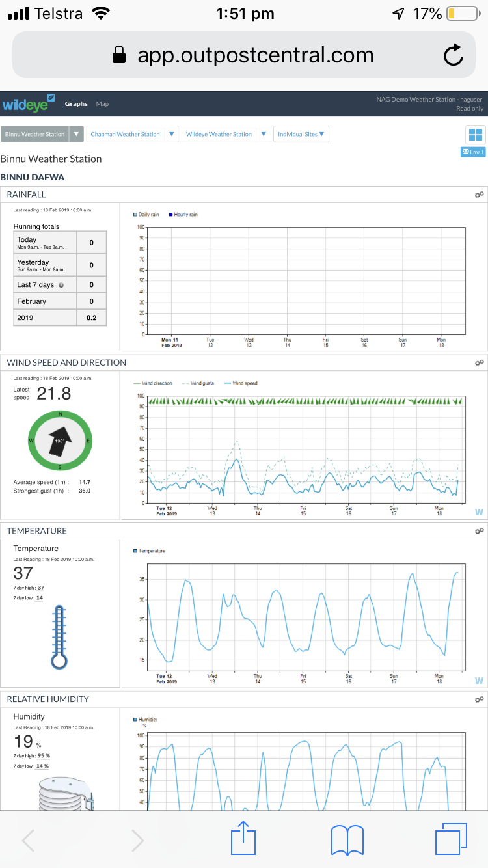Open settings gears on Rainfall panel
488x868 pixels.
click(x=479, y=195)
